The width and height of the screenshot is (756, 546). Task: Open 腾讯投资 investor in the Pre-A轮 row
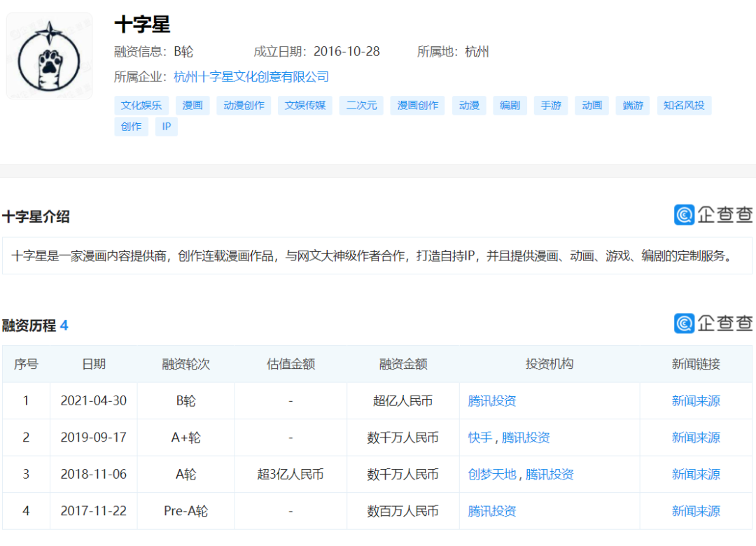click(x=492, y=511)
